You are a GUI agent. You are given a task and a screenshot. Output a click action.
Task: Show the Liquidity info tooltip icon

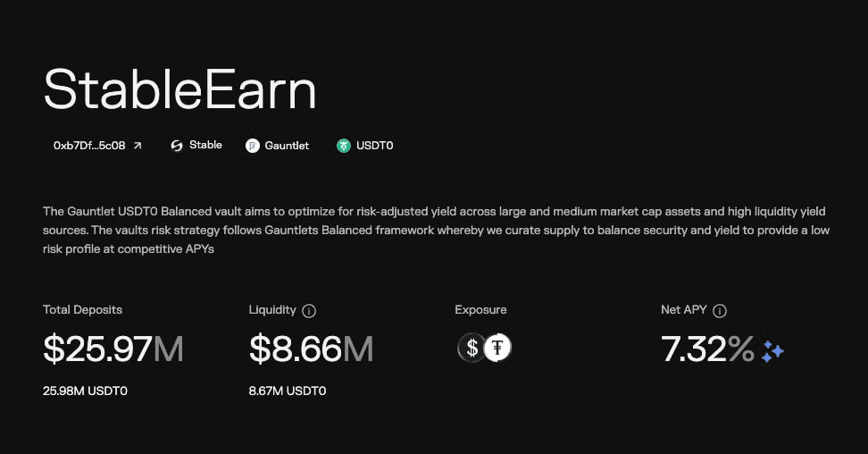(x=309, y=310)
